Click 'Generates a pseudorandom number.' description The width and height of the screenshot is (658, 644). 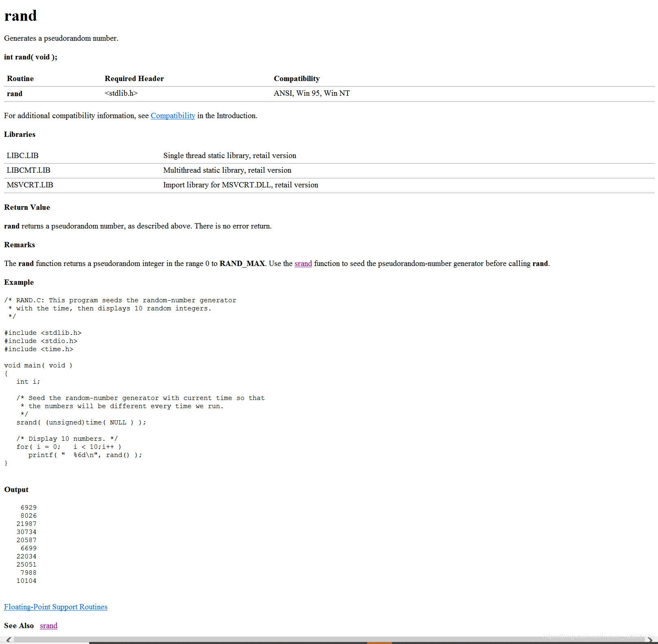(61, 38)
